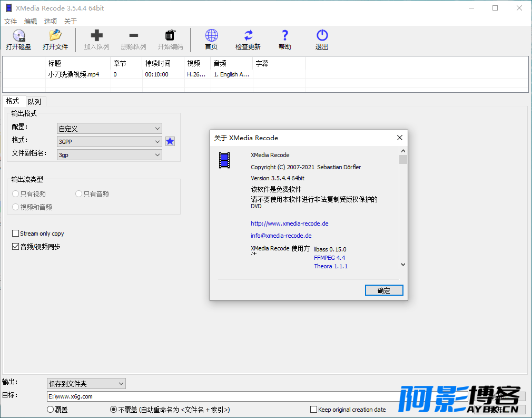Click the Subtitle (字幕) column header

279,63
